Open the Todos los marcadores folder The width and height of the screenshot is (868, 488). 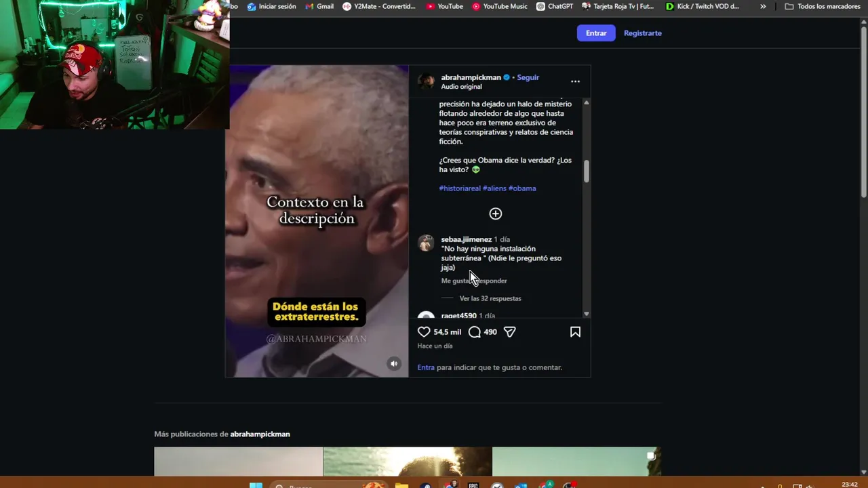(823, 6)
